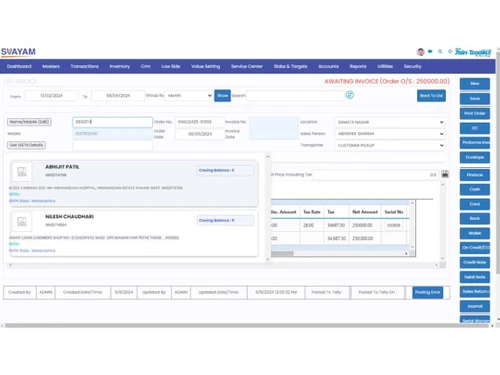500x375 pixels.
Task: Click the Bank payment button
Action: [475, 218]
